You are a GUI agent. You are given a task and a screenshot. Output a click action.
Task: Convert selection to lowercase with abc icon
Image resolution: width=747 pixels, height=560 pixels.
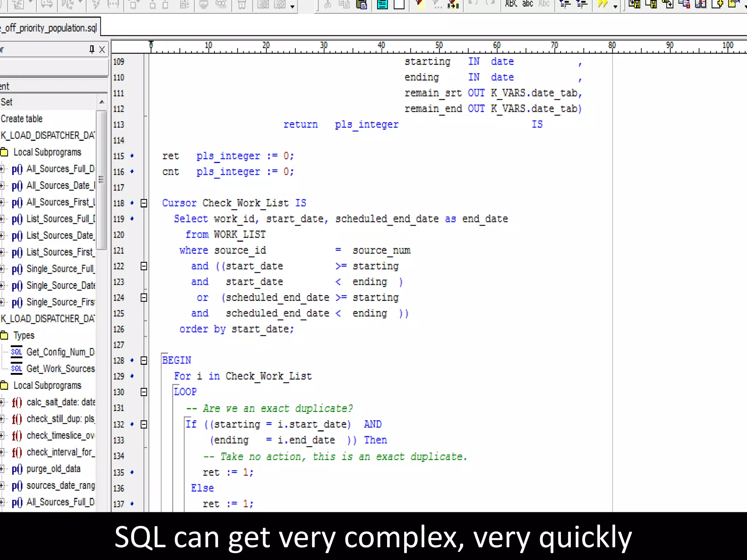[528, 4]
